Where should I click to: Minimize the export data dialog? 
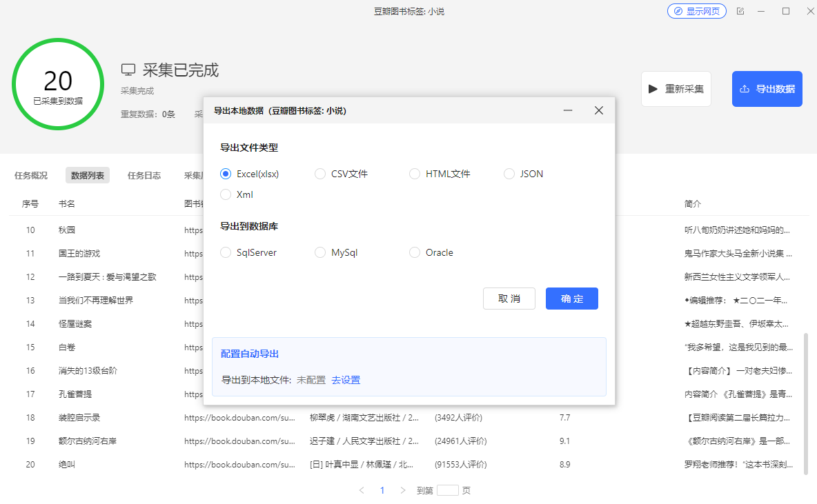coord(568,110)
